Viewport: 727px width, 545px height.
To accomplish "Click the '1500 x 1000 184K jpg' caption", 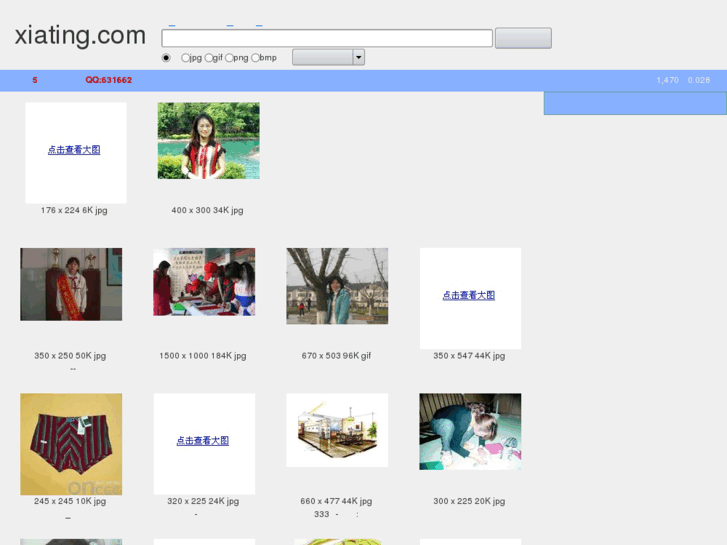I will coord(203,356).
